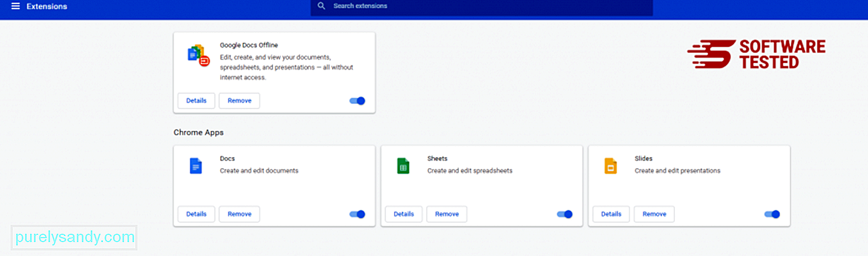Remove the Sheets app

(x=447, y=214)
